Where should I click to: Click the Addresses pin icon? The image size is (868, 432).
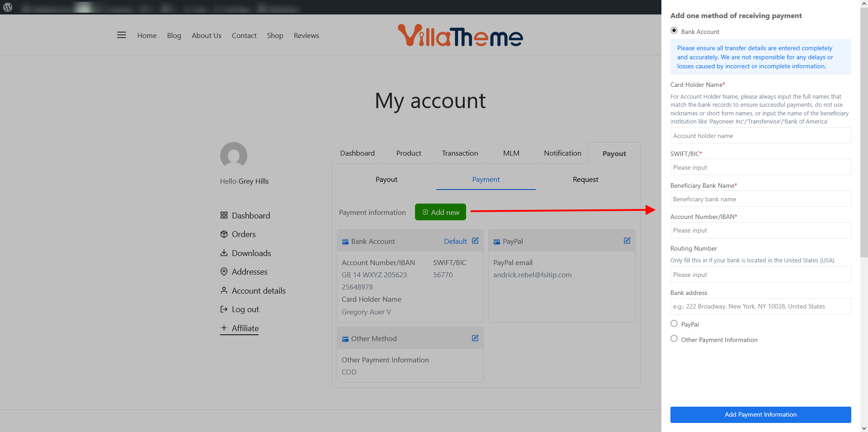pos(224,271)
